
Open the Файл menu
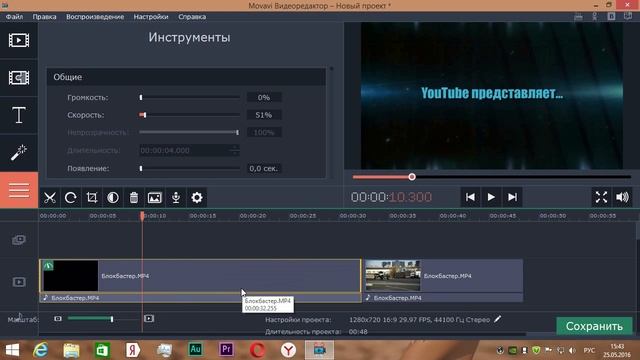(14, 17)
